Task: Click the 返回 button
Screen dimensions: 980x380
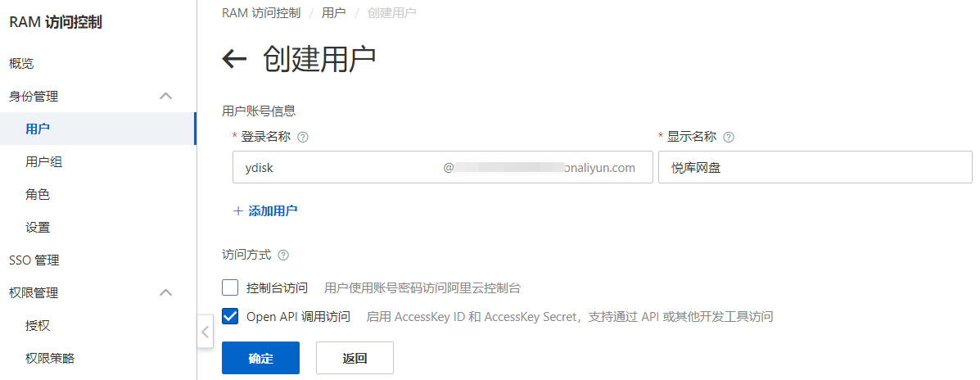Action: pos(355,358)
